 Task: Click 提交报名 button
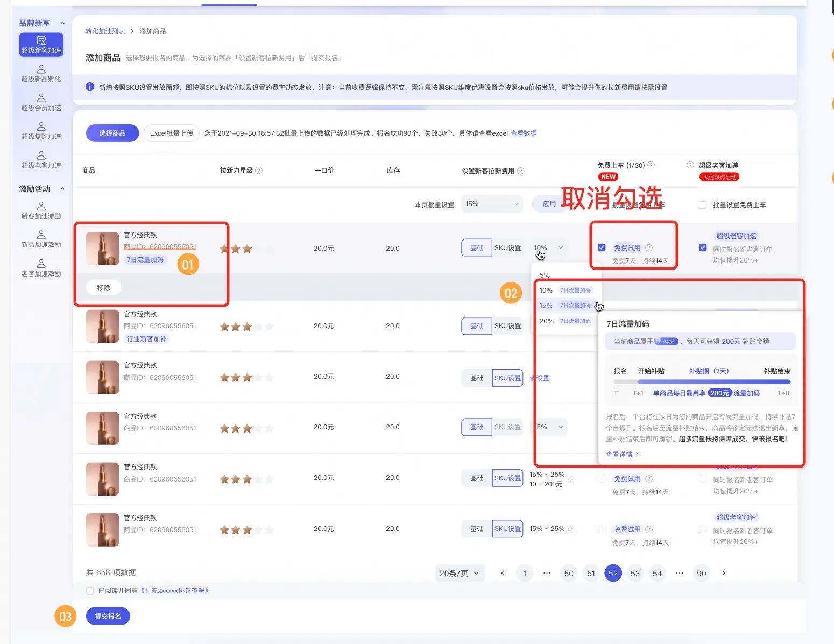[x=108, y=616]
